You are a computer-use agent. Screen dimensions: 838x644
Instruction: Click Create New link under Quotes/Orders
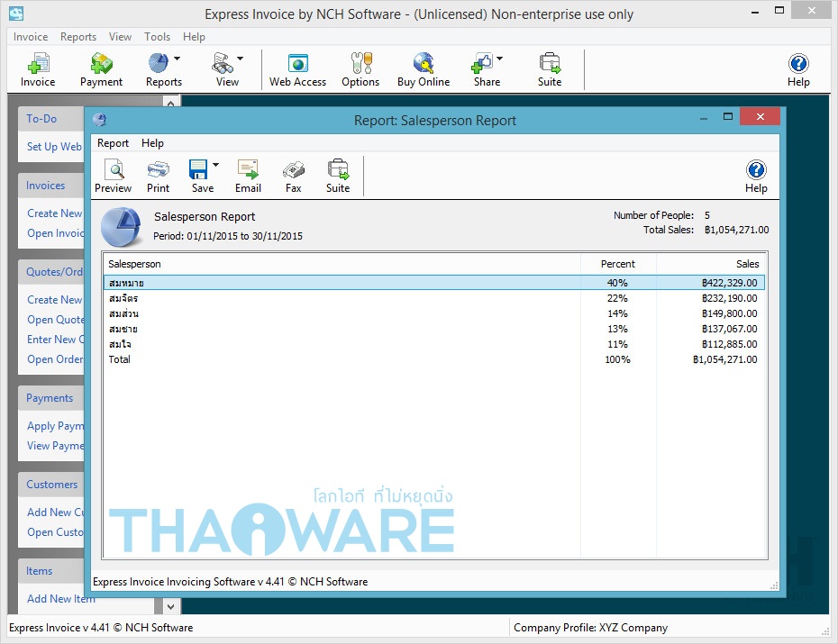click(54, 300)
